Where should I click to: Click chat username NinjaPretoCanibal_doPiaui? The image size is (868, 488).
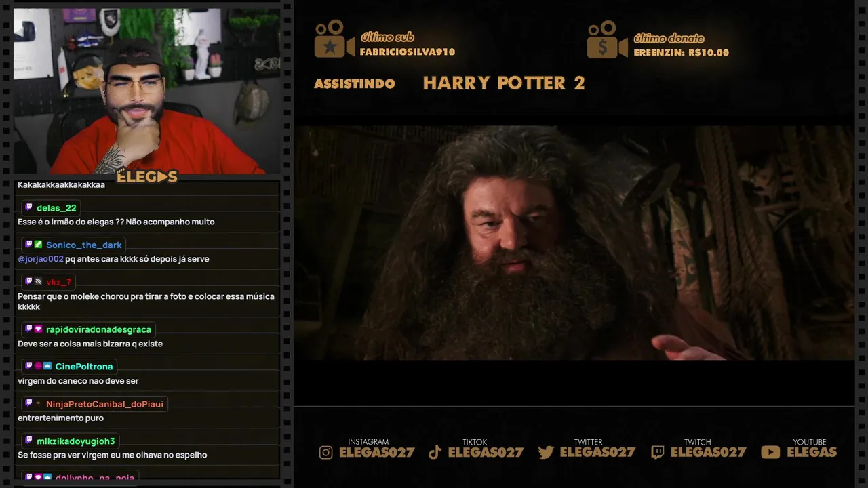click(104, 404)
